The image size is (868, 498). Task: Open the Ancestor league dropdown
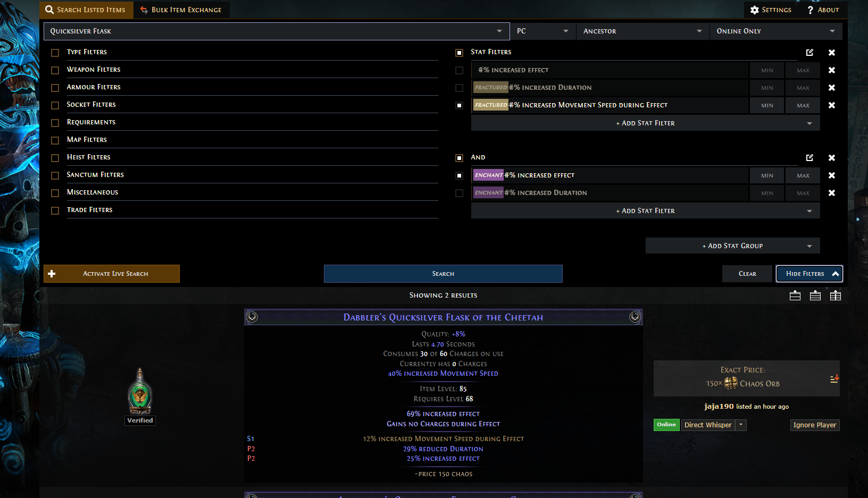(642, 31)
